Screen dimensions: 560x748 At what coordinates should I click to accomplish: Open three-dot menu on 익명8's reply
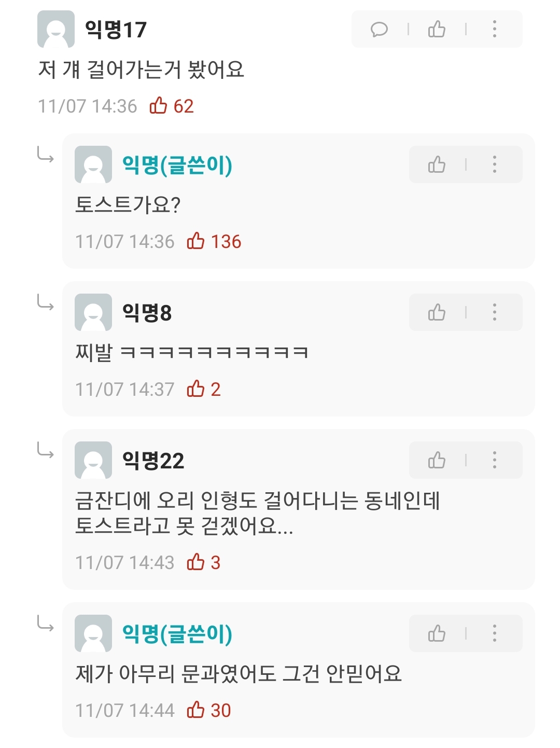(x=494, y=312)
